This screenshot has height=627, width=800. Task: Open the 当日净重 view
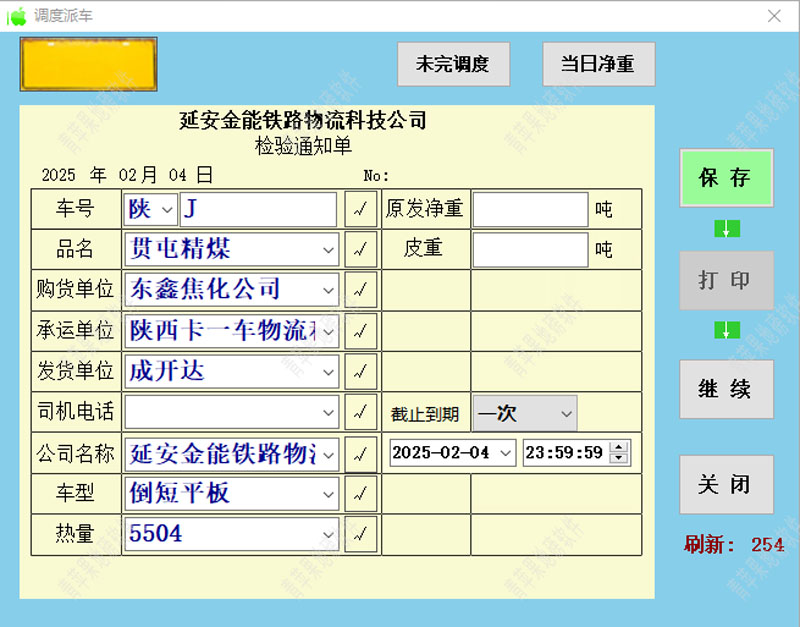pos(598,64)
